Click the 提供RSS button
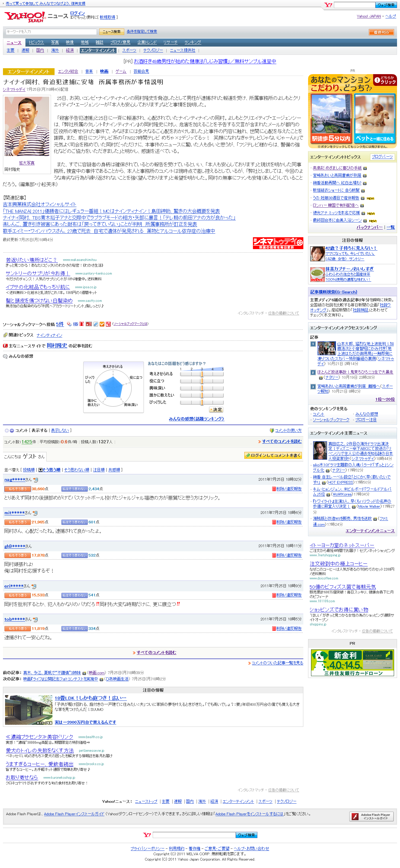400x868 pixels. point(381,32)
